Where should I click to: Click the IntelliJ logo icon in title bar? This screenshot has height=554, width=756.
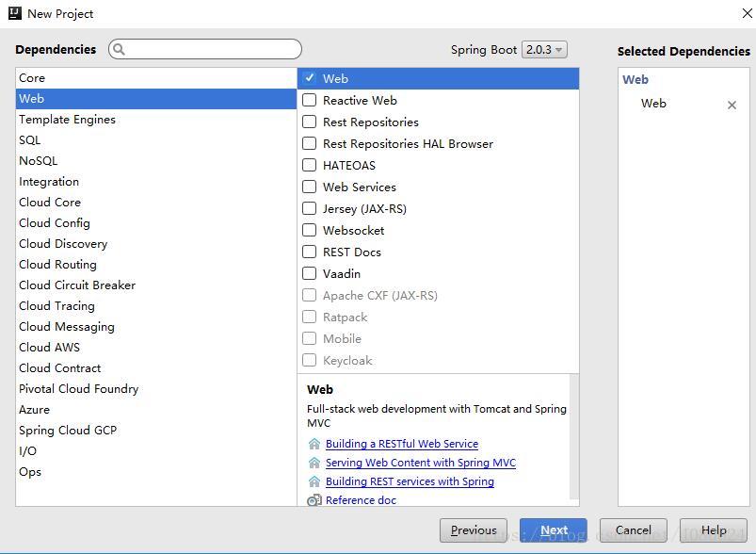(x=15, y=13)
